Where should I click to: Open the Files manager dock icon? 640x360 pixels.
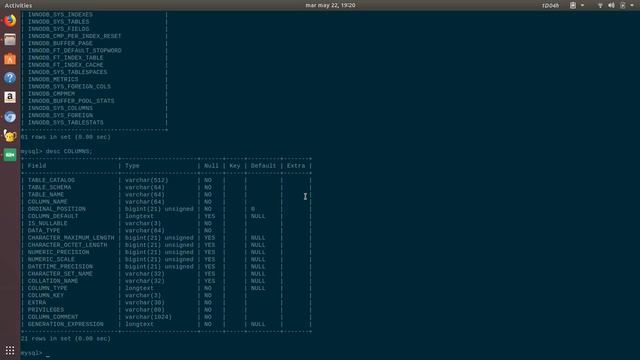10,40
